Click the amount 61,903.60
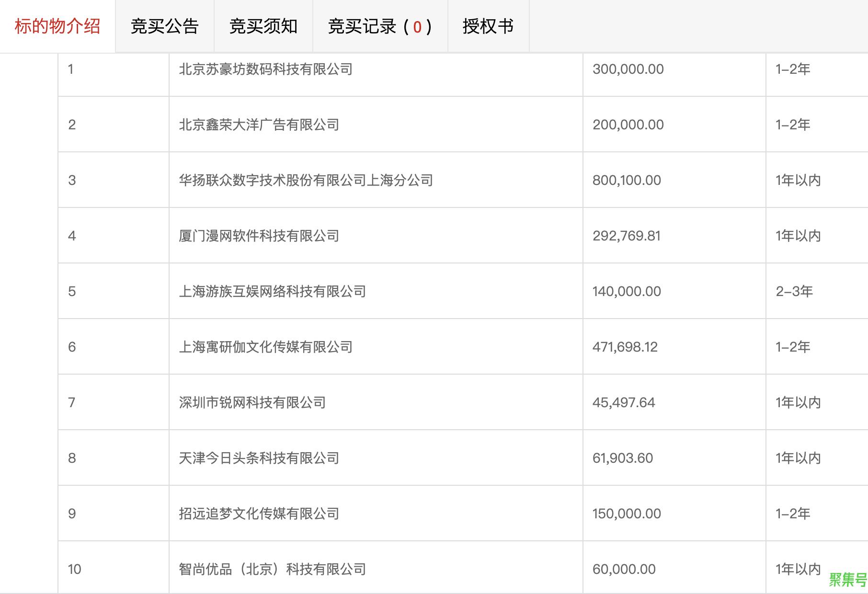 coord(623,458)
